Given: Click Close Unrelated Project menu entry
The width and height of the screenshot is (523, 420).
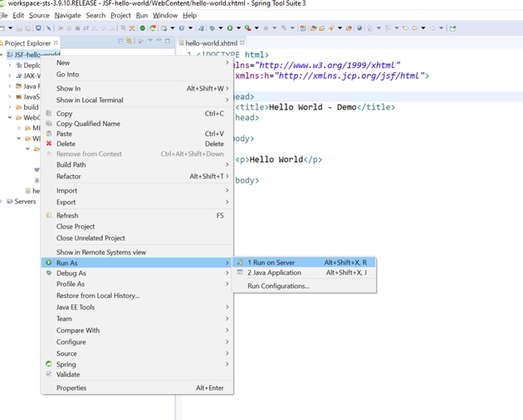Looking at the screenshot, I should click(90, 237).
